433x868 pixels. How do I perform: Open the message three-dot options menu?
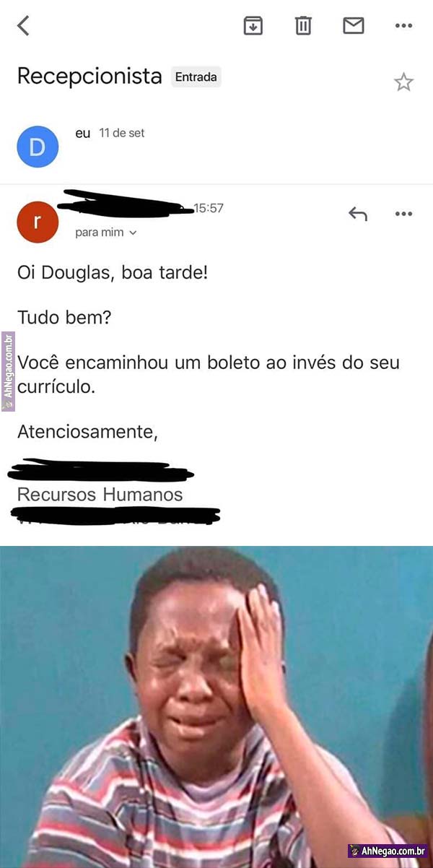(x=403, y=214)
